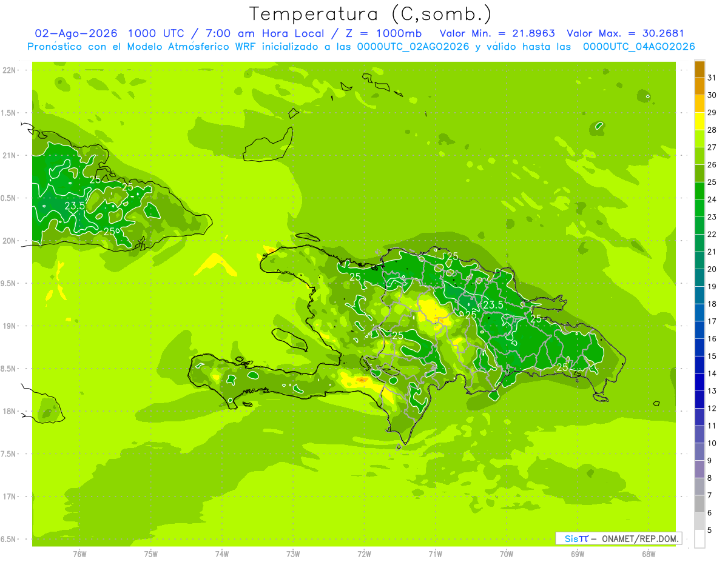Image resolution: width=728 pixels, height=562 pixels.
Task: Click the "70W" longitude label
Action: click(x=507, y=554)
